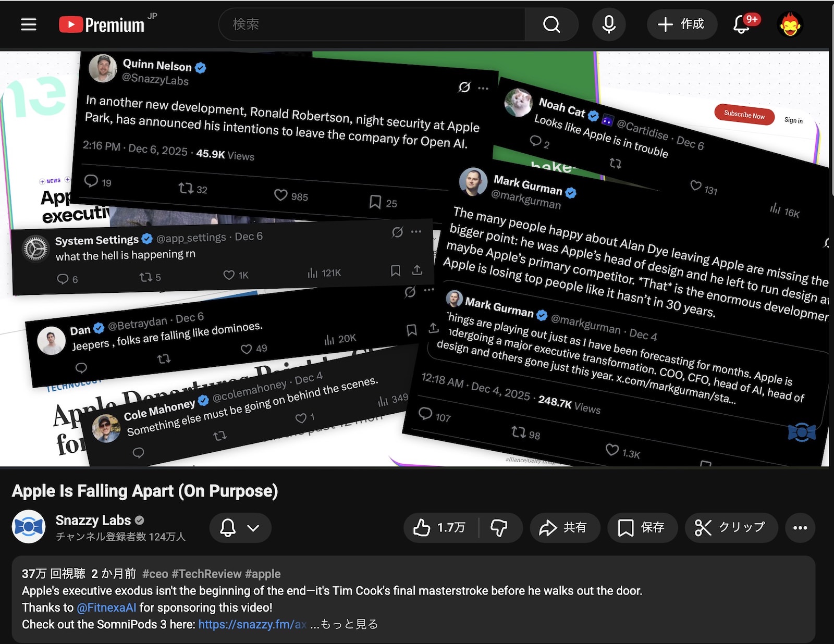This screenshot has height=644, width=834.
Task: Open the hamburger guide menu
Action: coord(29,24)
